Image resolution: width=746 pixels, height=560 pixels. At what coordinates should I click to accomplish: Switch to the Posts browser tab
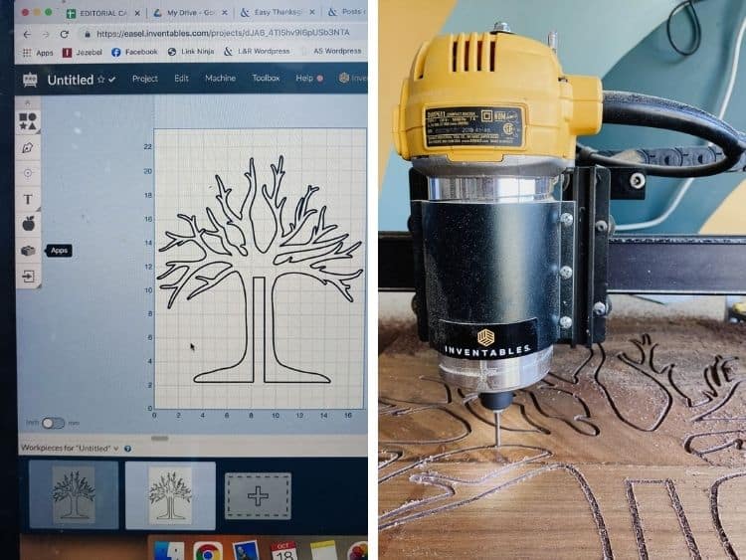coord(347,12)
